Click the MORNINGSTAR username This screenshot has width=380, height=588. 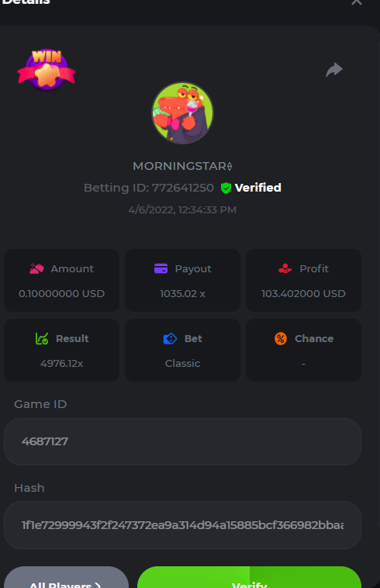click(182, 166)
